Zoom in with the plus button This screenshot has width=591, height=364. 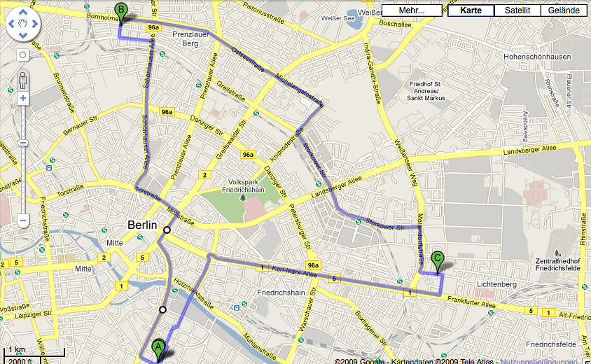(x=23, y=98)
